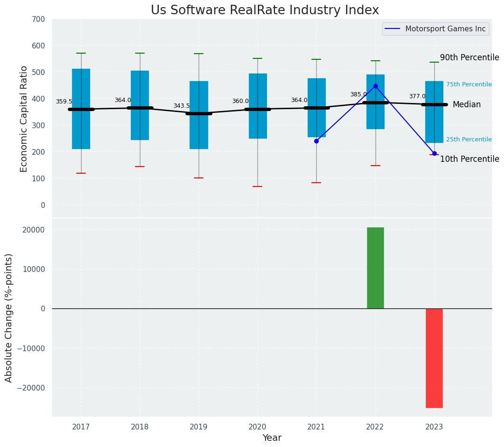Screen dimensions: 504x447
Task: Click the Median annotation text
Action: coord(466,104)
